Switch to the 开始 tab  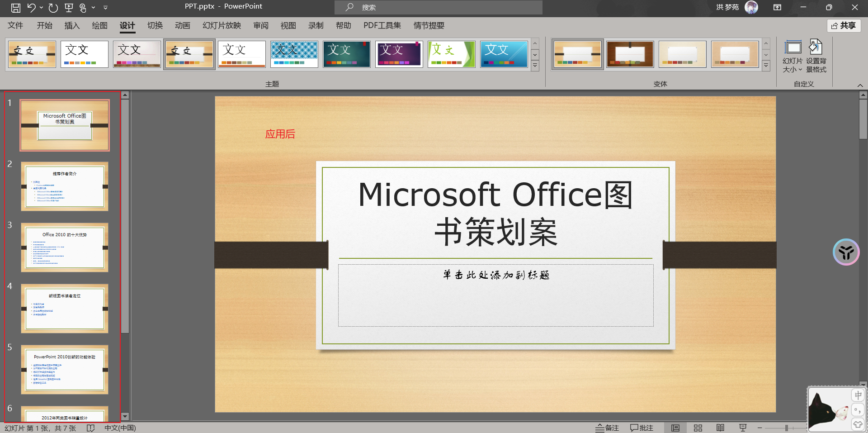click(x=44, y=25)
